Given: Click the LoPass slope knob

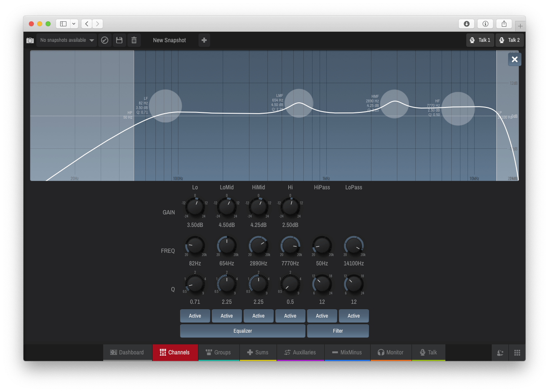Looking at the screenshot, I should pos(354,284).
